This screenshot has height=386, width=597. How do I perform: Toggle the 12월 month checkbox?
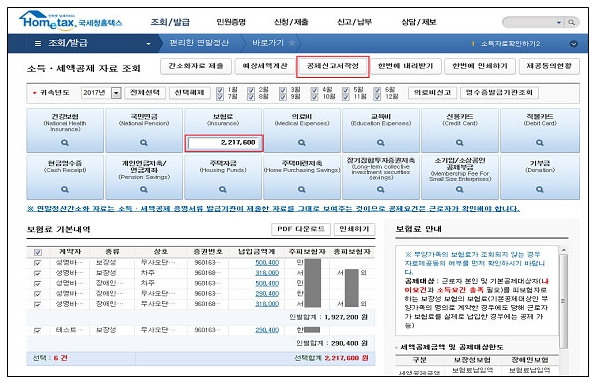coord(377,97)
